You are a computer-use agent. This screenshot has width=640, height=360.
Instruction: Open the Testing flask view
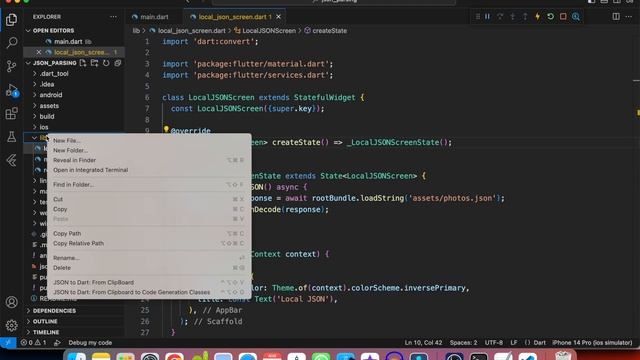coord(11,136)
